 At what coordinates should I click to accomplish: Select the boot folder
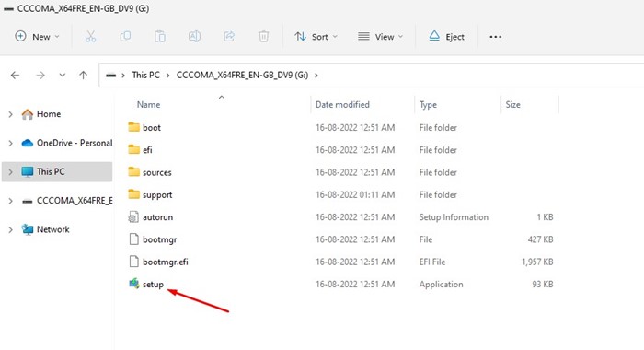[x=152, y=127]
